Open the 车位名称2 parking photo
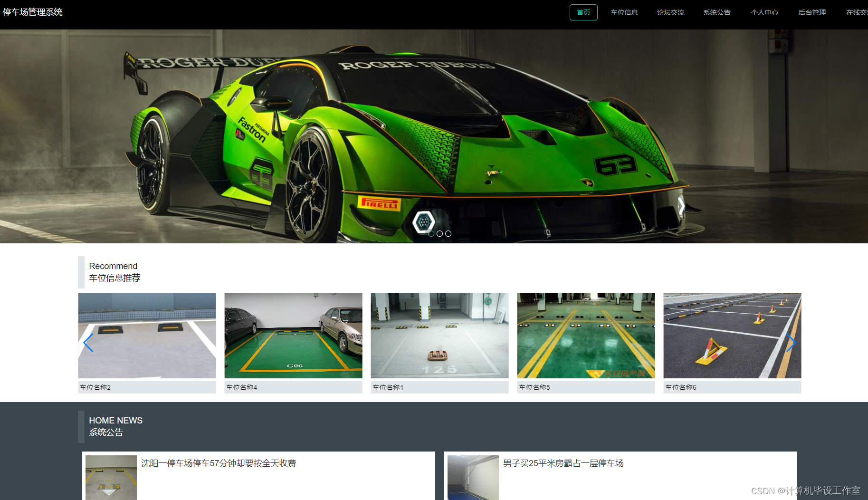Image resolution: width=868 pixels, height=500 pixels. tap(147, 336)
